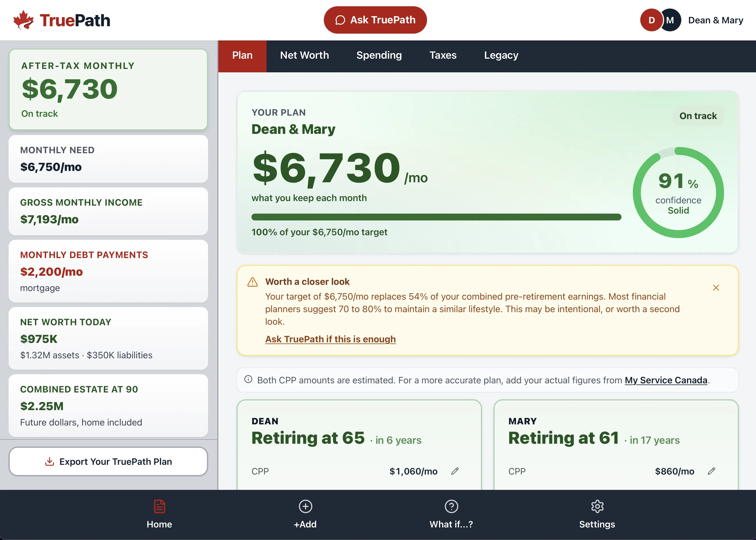Image resolution: width=756 pixels, height=540 pixels.
Task: Select the Gross Monthly Income card
Action: 108,212
